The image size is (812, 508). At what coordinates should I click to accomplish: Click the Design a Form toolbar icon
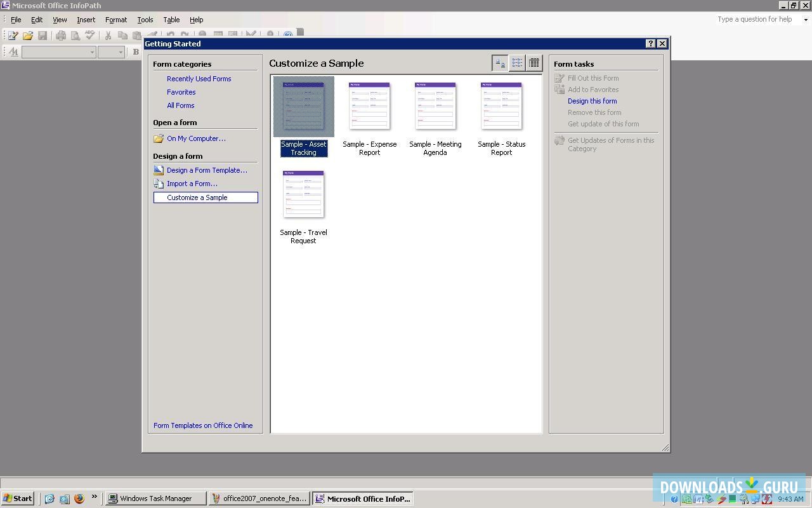click(13, 36)
